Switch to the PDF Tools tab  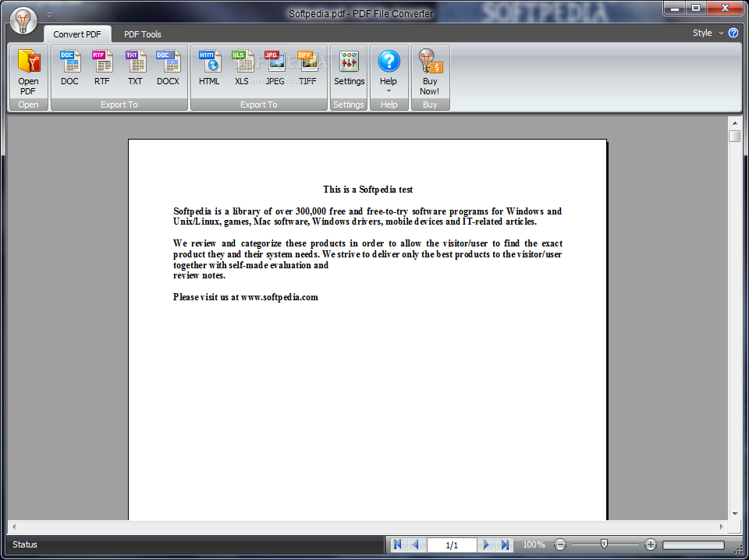pos(142,34)
